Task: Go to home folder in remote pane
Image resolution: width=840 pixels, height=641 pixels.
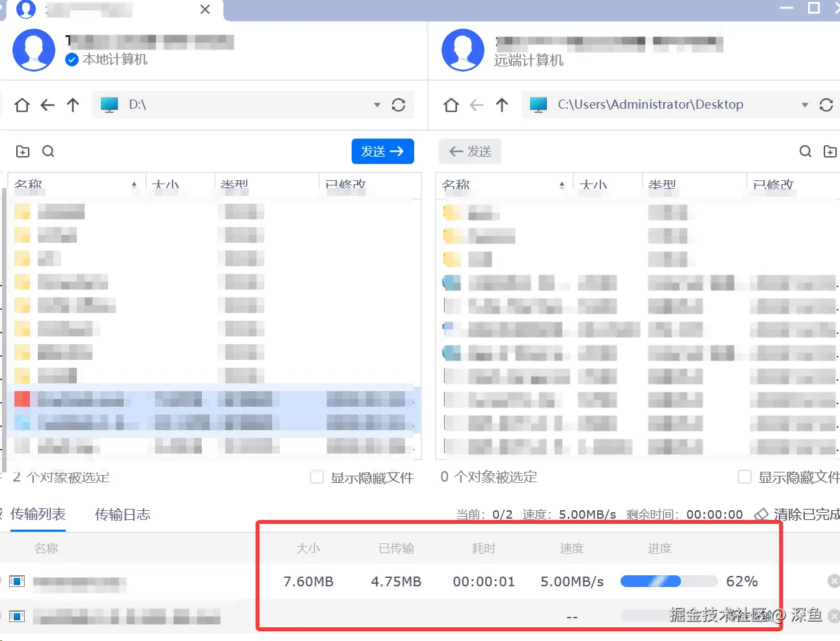Action: click(451, 105)
